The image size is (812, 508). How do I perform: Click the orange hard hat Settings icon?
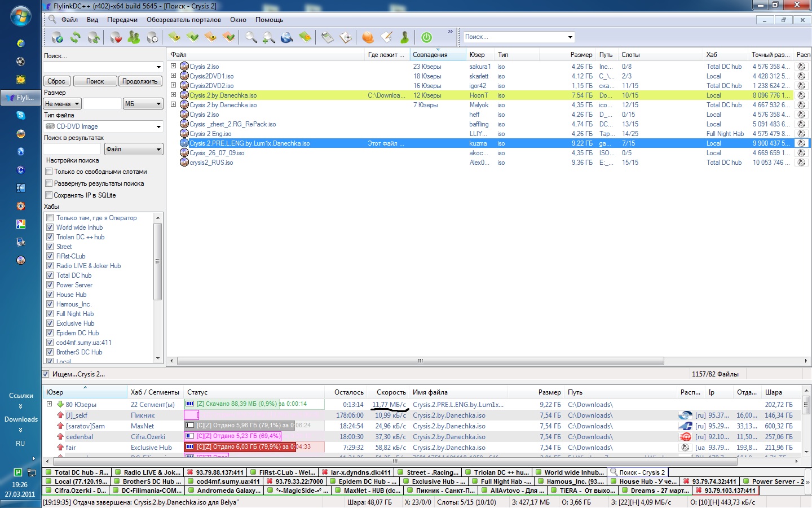[368, 37]
